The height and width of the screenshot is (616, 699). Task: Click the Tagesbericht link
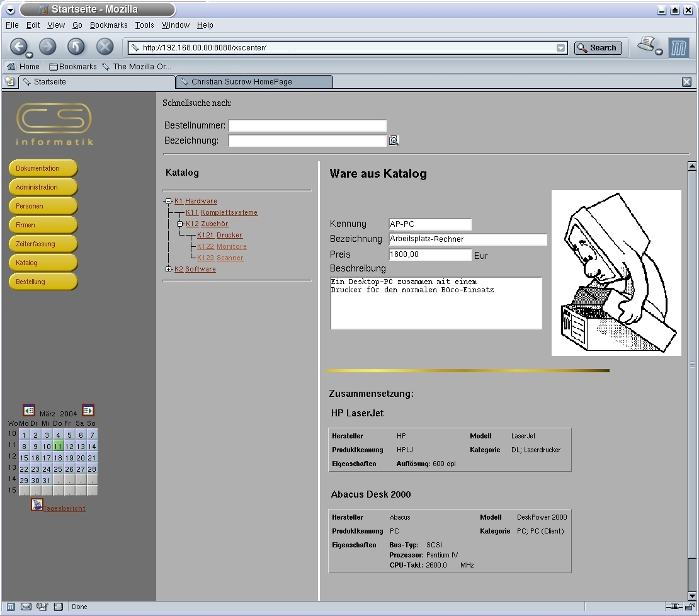tap(64, 508)
